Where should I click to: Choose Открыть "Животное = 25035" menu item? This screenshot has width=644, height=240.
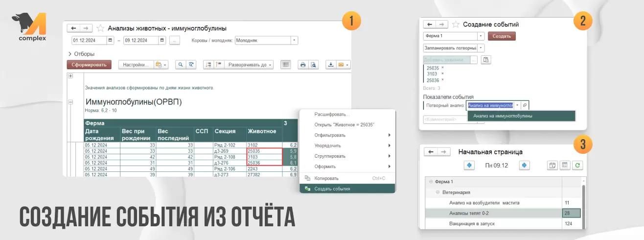tap(347, 124)
